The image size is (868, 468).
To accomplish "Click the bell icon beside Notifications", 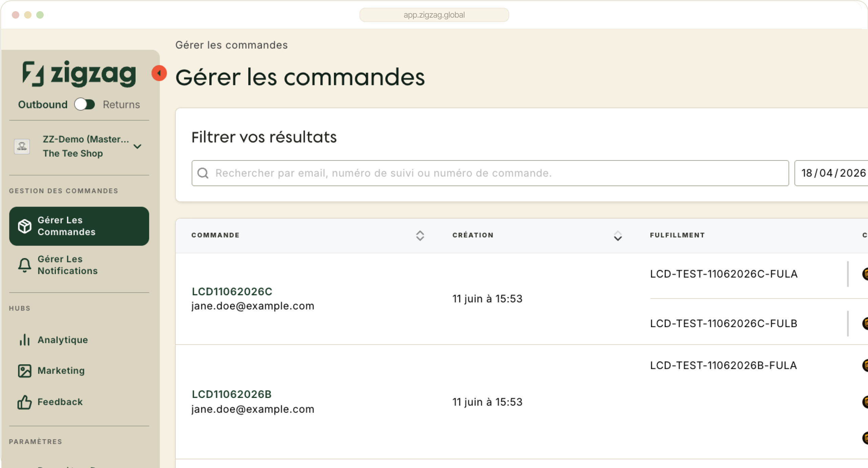I will pyautogui.click(x=24, y=265).
